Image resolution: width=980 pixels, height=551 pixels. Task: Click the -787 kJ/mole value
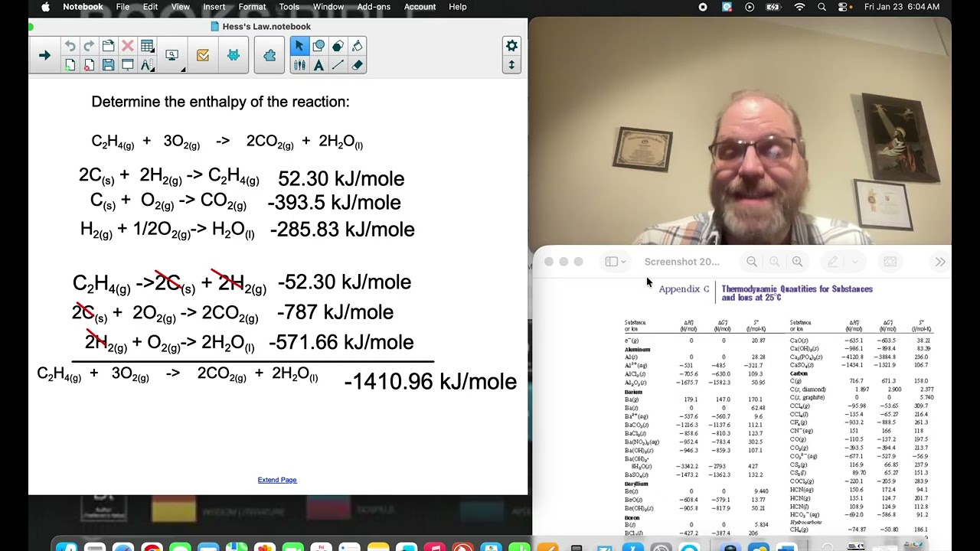[335, 312]
